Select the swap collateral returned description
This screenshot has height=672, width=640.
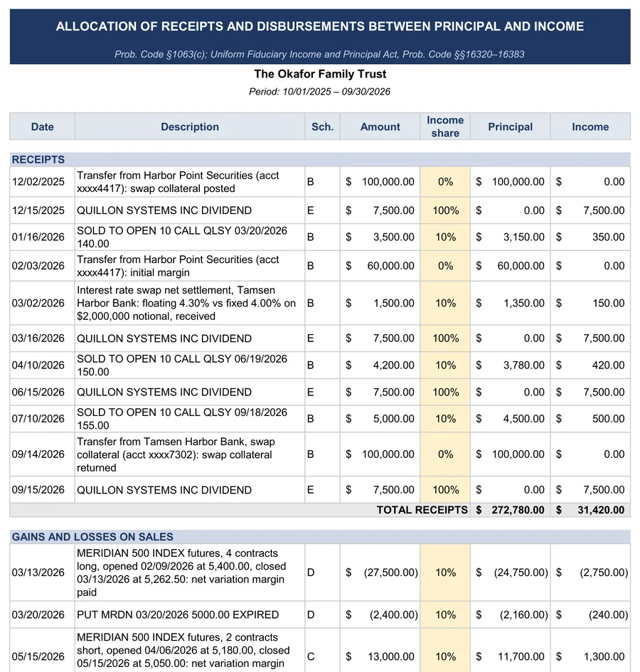pyautogui.click(x=176, y=454)
